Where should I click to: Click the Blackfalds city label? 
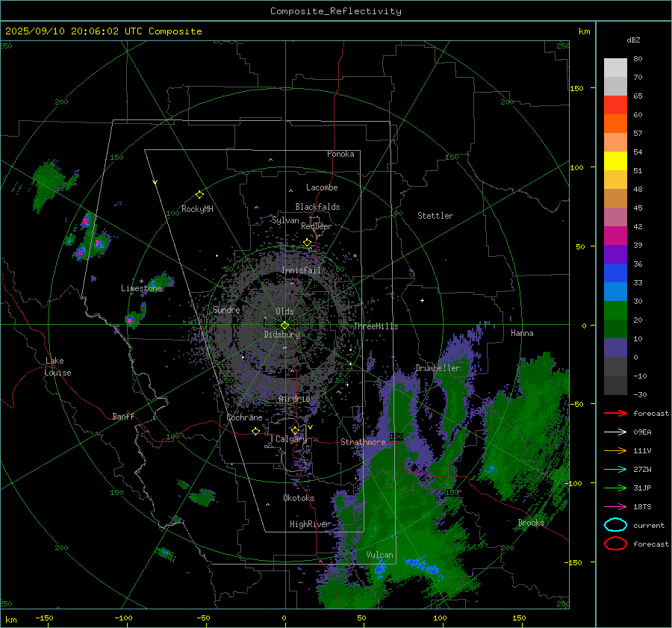pyautogui.click(x=317, y=207)
